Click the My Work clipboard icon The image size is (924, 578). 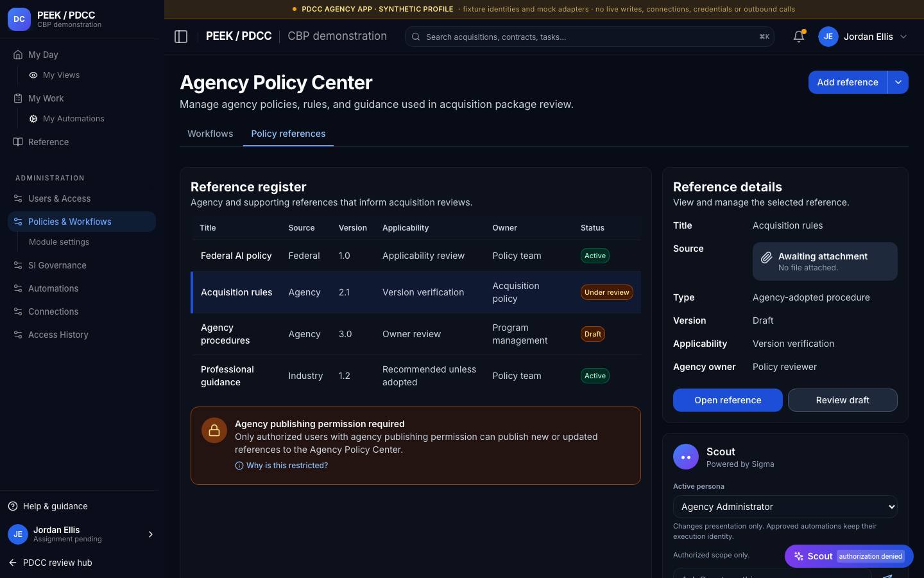tap(18, 98)
